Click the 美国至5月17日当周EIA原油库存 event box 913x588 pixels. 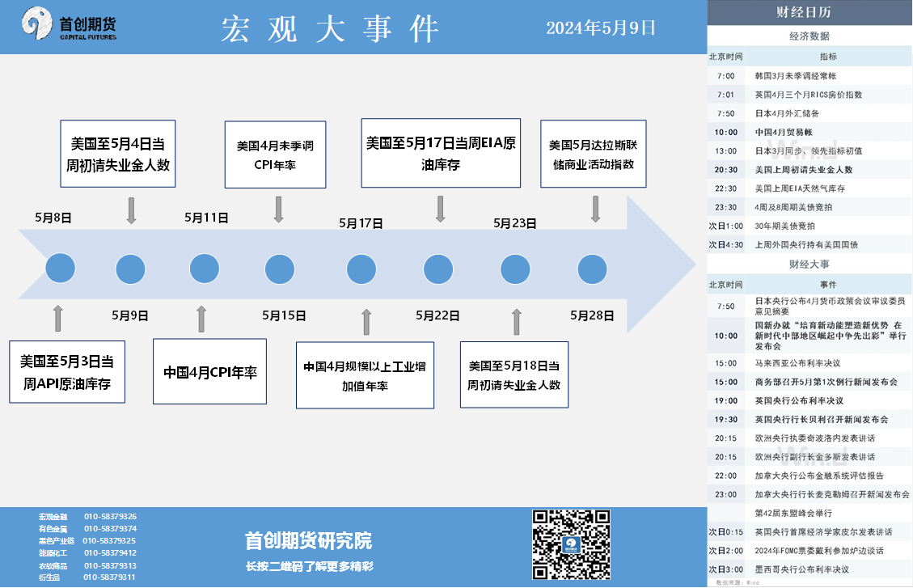pos(441,153)
